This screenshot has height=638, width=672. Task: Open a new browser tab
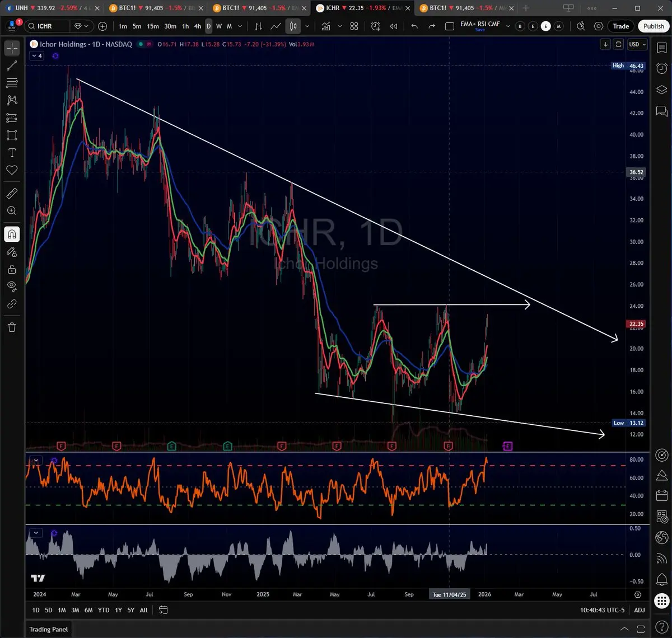click(x=525, y=8)
